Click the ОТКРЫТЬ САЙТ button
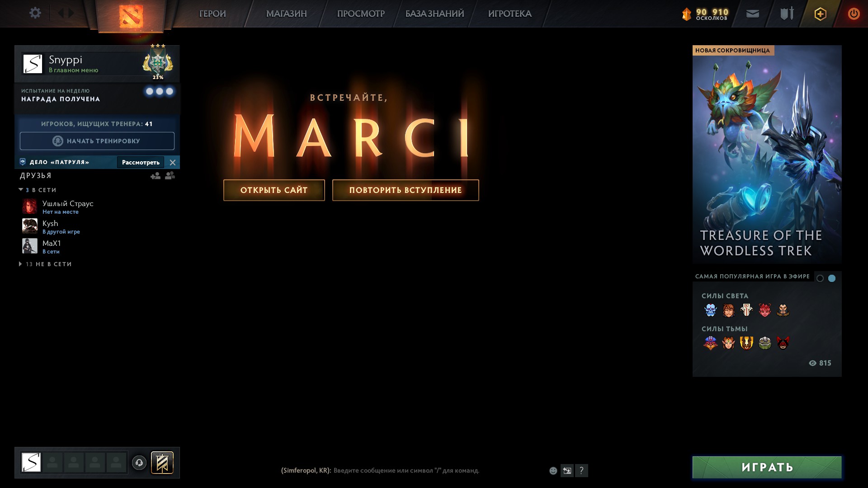The image size is (868, 488). [x=274, y=190]
